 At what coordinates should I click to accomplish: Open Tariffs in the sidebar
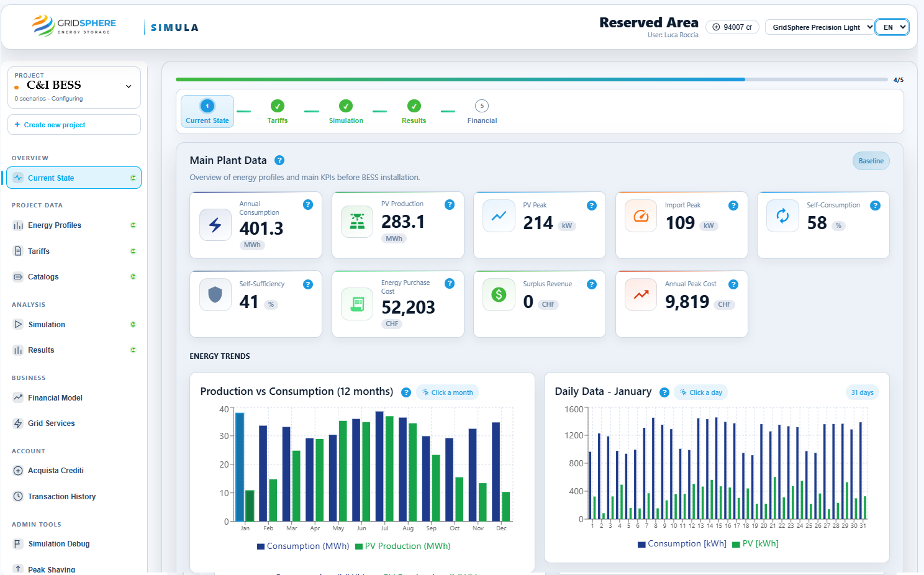74,251
